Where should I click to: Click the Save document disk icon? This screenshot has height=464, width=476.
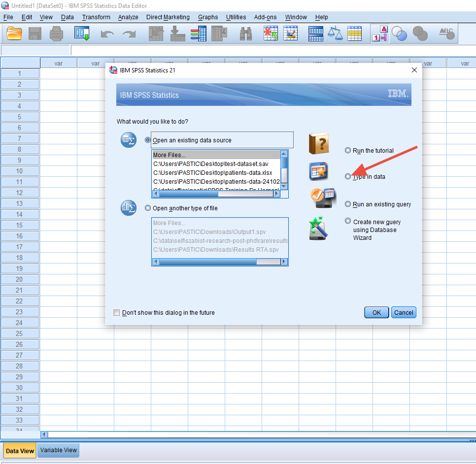coord(35,33)
